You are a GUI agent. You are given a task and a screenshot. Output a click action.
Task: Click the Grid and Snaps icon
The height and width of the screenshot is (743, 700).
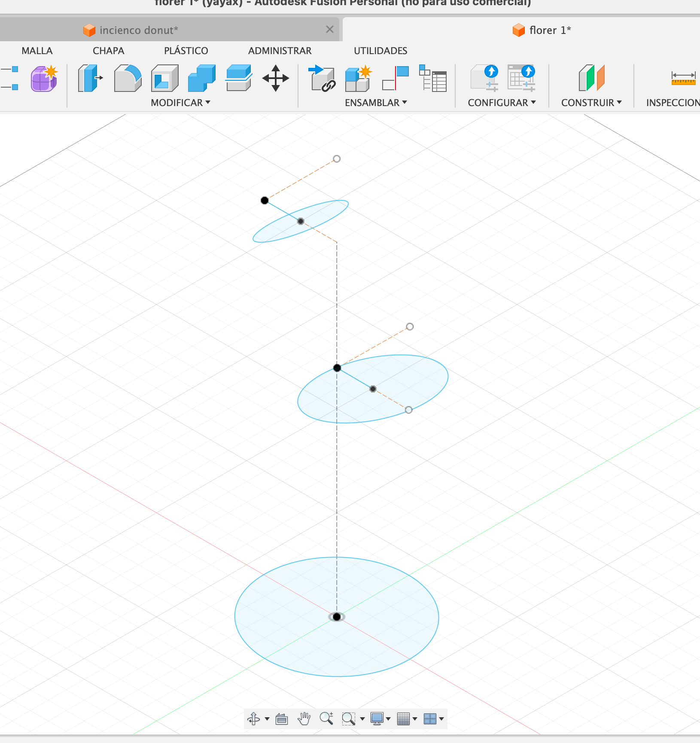pyautogui.click(x=403, y=719)
